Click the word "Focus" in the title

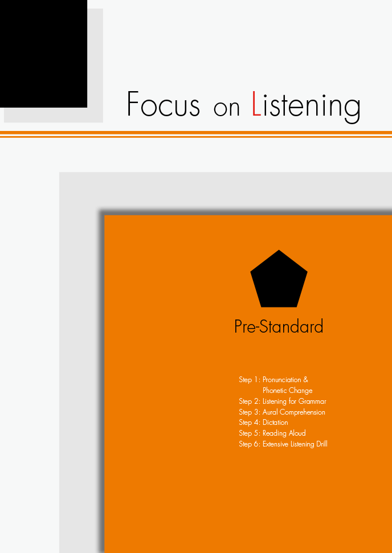pos(164,105)
